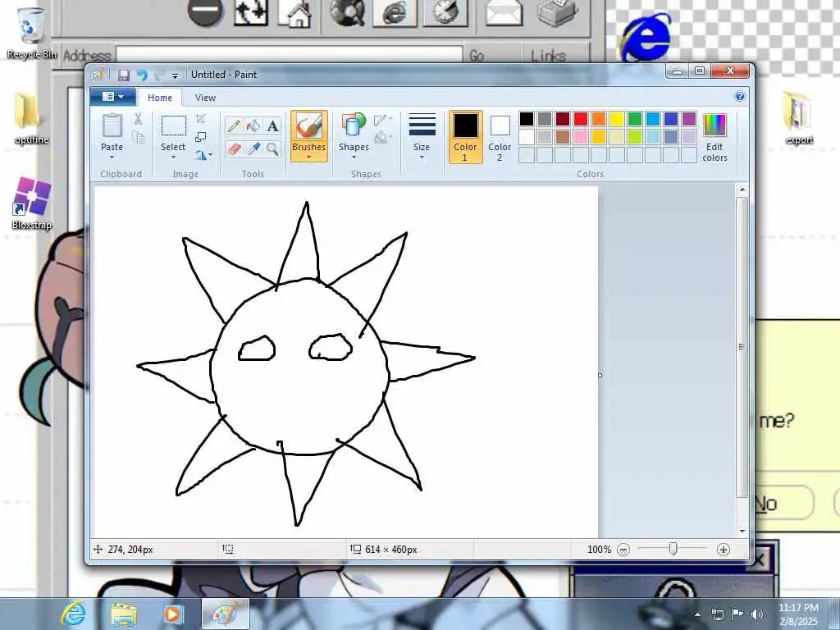Screen dimensions: 840x630
Task: Click Links in background browser toolbar
Action: [548, 55]
